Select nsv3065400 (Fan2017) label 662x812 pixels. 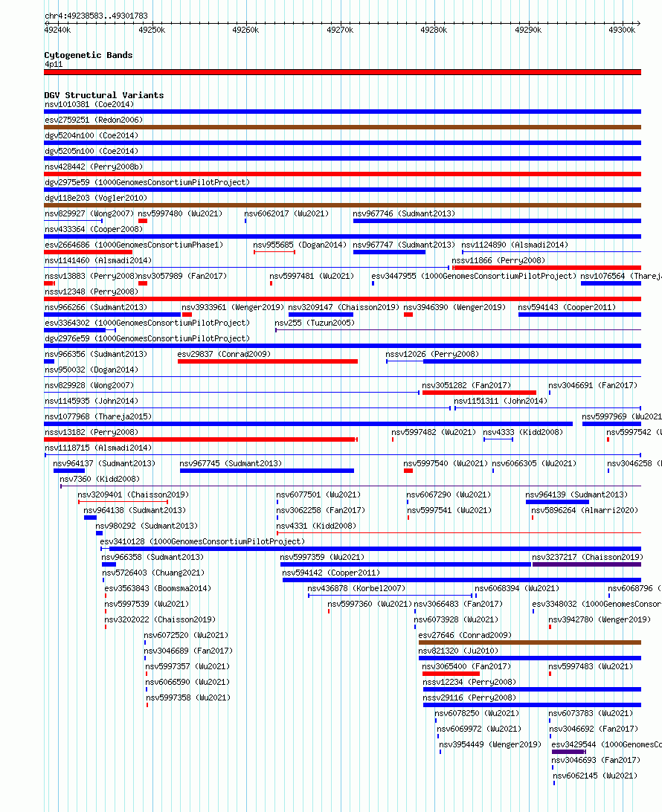coord(466,666)
